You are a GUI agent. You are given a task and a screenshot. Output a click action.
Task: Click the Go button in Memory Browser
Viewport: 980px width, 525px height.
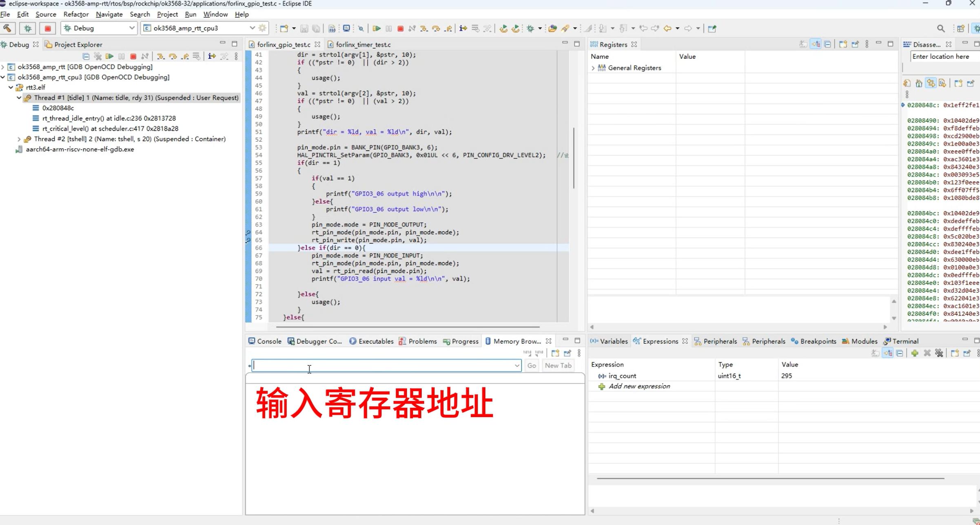pyautogui.click(x=531, y=365)
